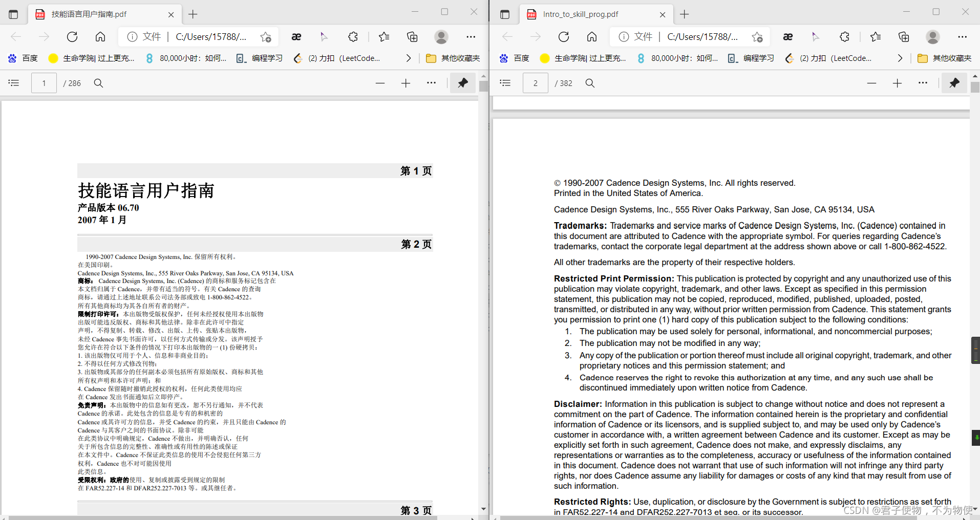The width and height of the screenshot is (980, 520).
Task: Search in the left PDF document
Action: coord(98,83)
